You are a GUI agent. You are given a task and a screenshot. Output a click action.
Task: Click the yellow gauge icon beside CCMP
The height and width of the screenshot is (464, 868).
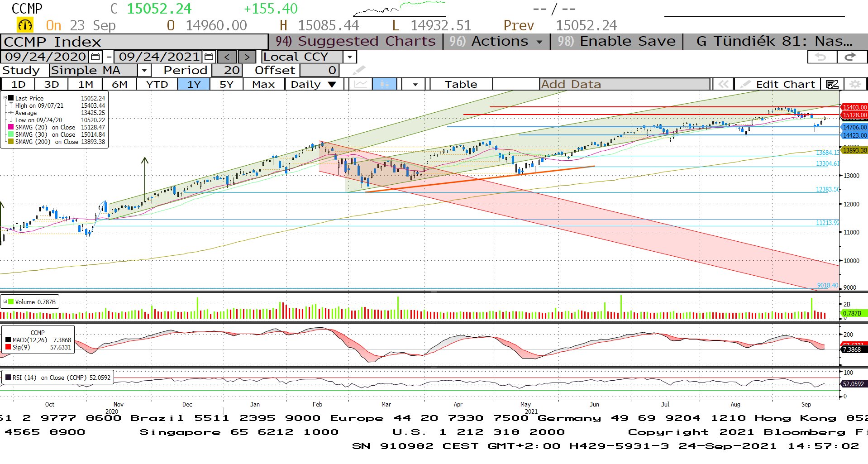pyautogui.click(x=25, y=25)
